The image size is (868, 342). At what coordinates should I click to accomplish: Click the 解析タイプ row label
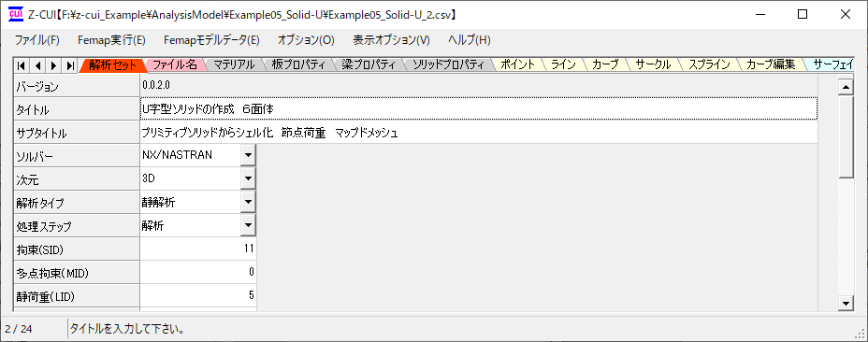pyautogui.click(x=77, y=203)
